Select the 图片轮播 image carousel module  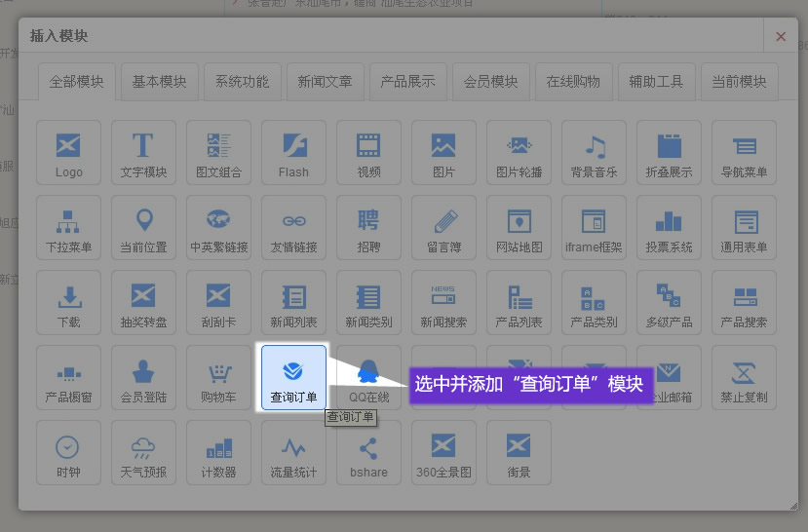click(519, 152)
